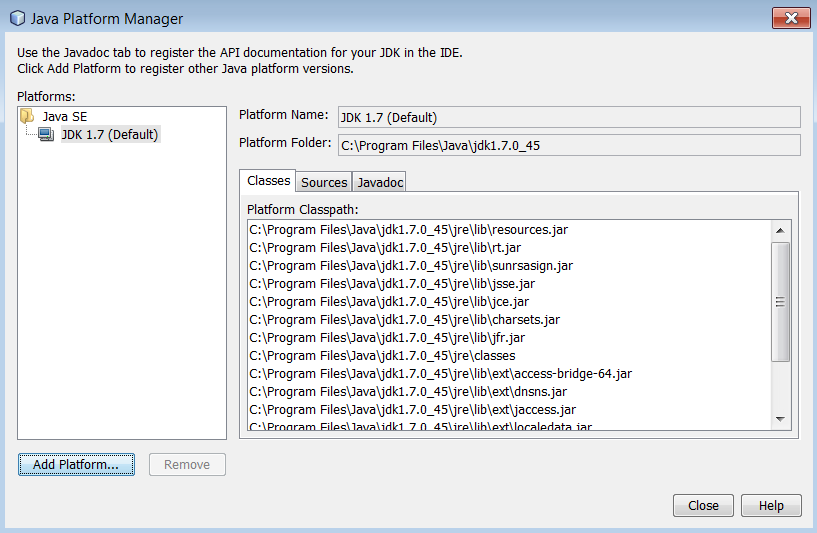Click the Java SE folder icon
Viewport: 817px width, 533px height.
27,116
